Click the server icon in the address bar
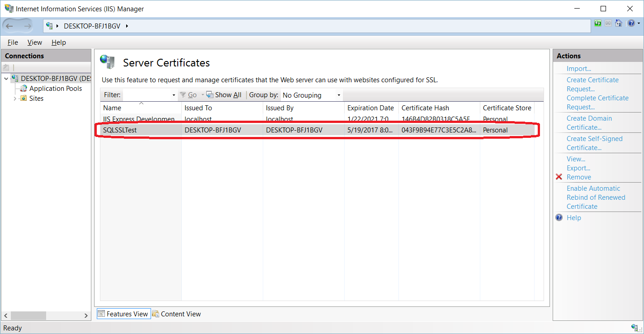644x334 pixels. [x=50, y=26]
